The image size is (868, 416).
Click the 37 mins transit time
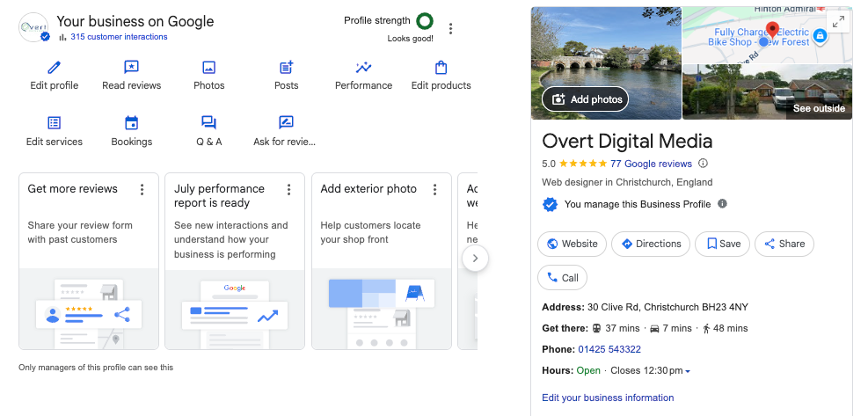pyautogui.click(x=623, y=328)
